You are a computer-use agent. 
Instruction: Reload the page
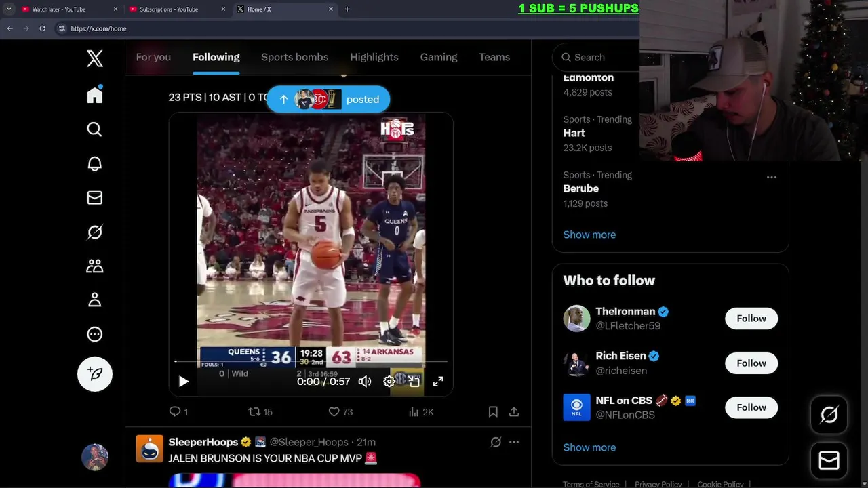(42, 28)
